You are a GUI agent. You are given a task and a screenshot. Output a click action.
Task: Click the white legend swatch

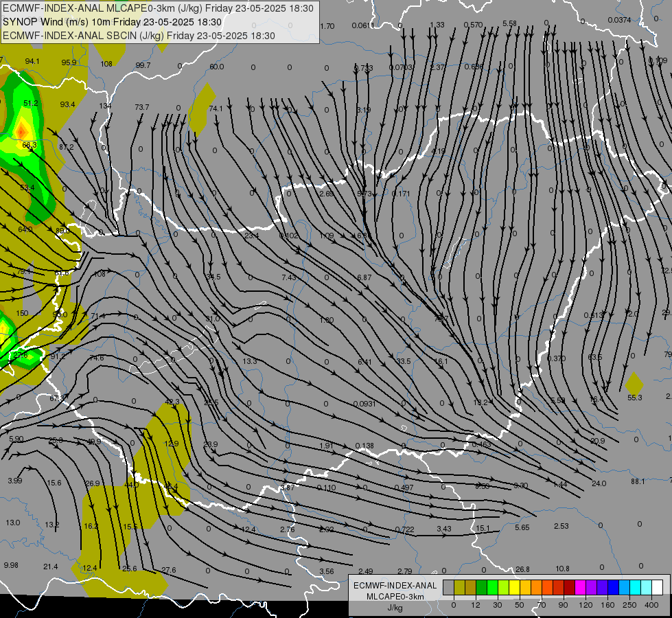point(657,588)
